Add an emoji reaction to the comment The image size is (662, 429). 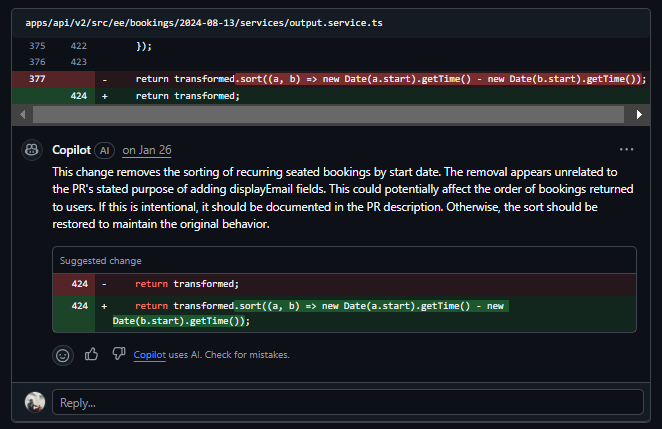pyautogui.click(x=63, y=356)
